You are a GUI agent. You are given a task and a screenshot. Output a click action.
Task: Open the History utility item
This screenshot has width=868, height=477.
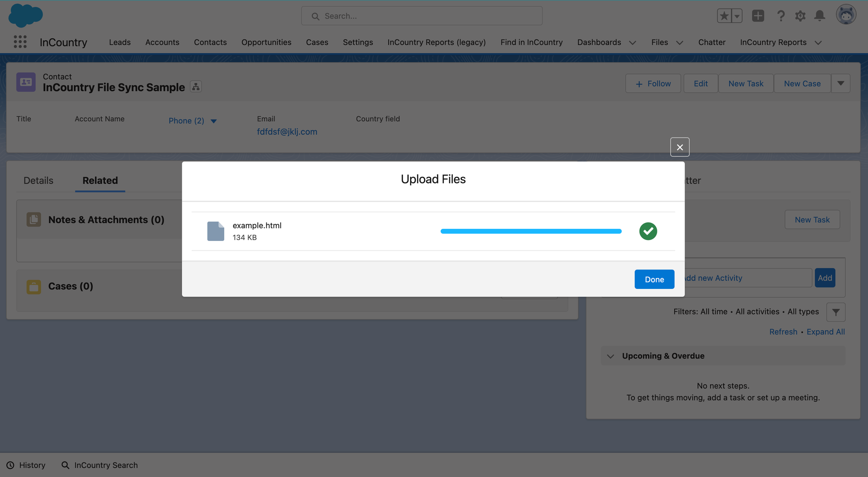coord(26,465)
